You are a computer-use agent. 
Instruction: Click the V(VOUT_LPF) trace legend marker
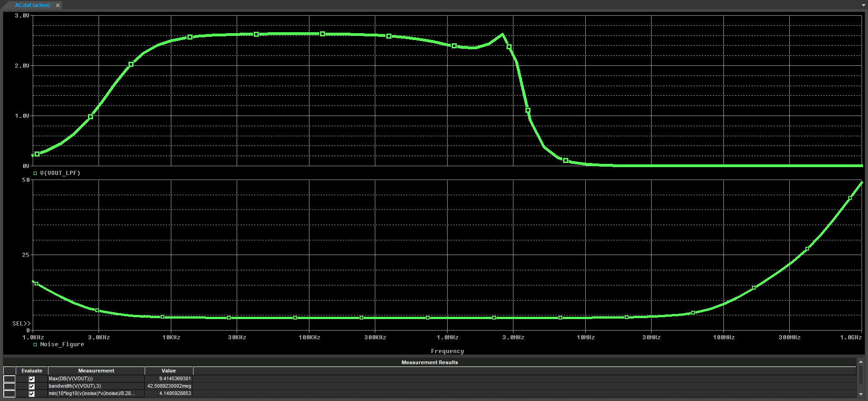click(35, 174)
